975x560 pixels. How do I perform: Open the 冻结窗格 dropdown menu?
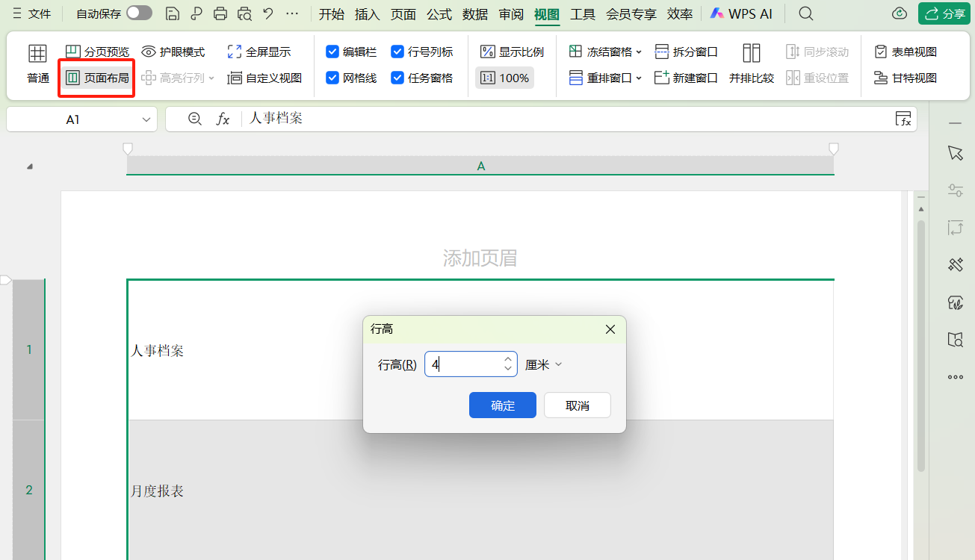(604, 51)
